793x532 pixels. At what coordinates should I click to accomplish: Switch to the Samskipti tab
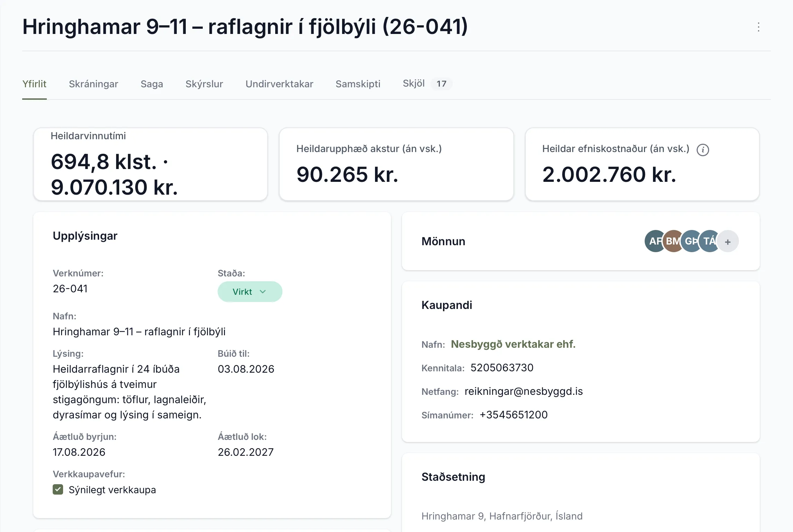(x=358, y=84)
